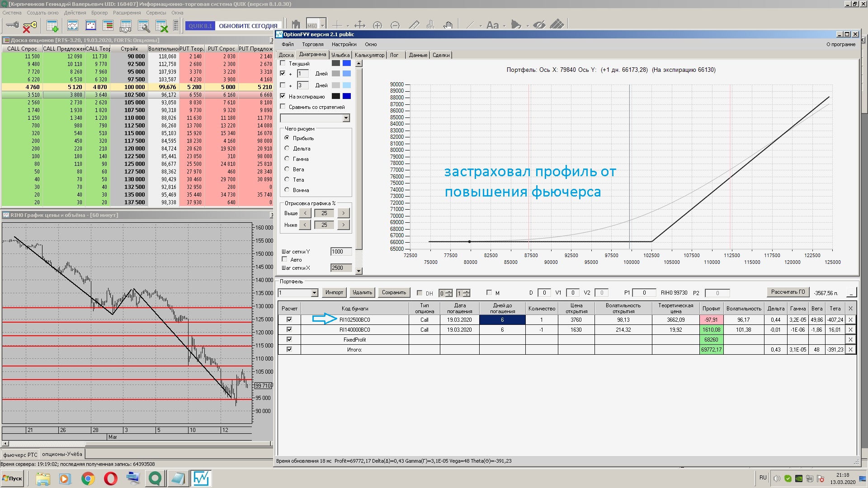Click the table settings wrench icon
This screenshot has width=868, height=488.
click(144, 26)
